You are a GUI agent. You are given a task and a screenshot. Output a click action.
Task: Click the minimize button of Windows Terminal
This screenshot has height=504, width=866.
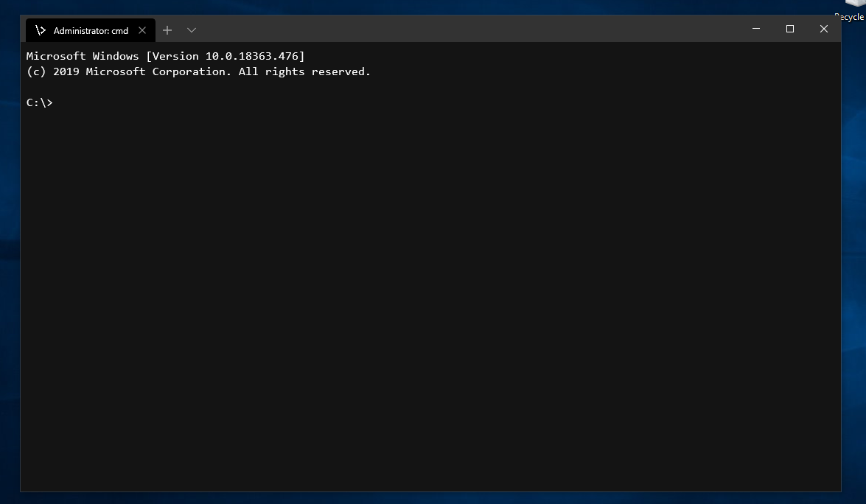pos(755,29)
